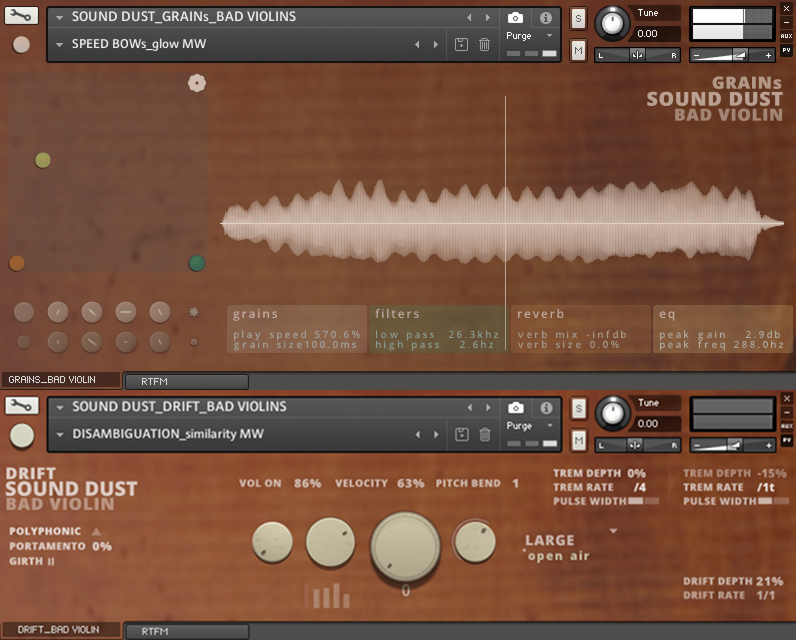Delete the DISAMBIGUATION_similarity MW snapshot
The width and height of the screenshot is (796, 640).
pyautogui.click(x=485, y=434)
